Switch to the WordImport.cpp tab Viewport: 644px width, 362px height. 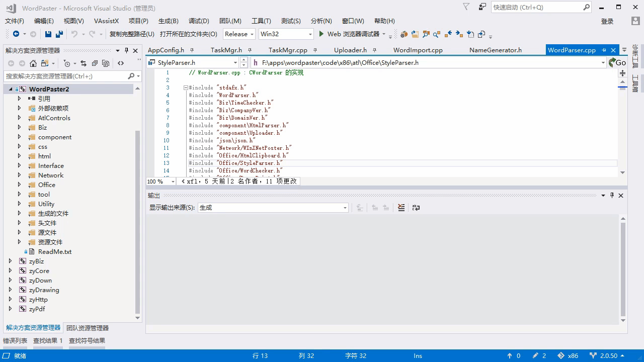click(418, 50)
